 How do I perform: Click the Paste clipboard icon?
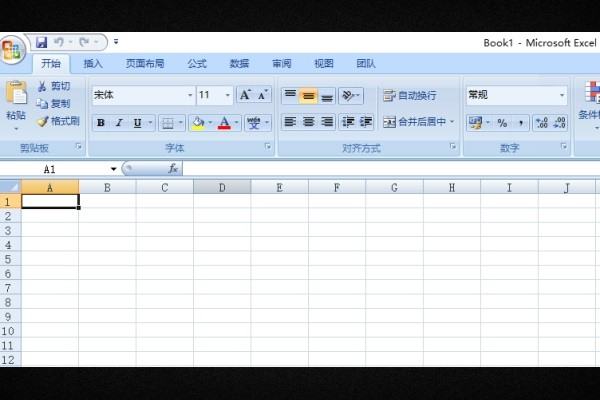click(16, 94)
